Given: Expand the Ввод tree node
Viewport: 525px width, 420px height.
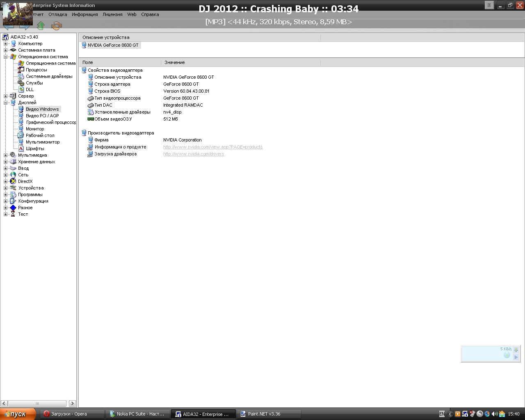Looking at the screenshot, I should [x=6, y=168].
